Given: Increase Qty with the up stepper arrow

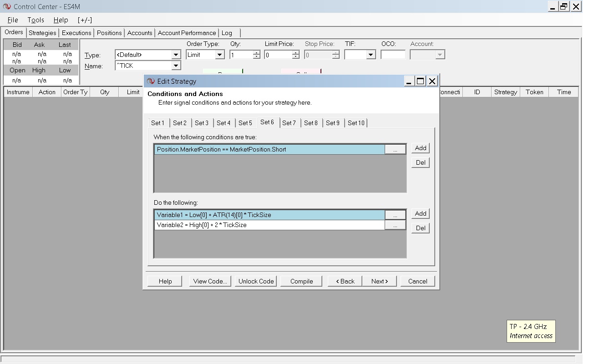Looking at the screenshot, I should pos(257,53).
